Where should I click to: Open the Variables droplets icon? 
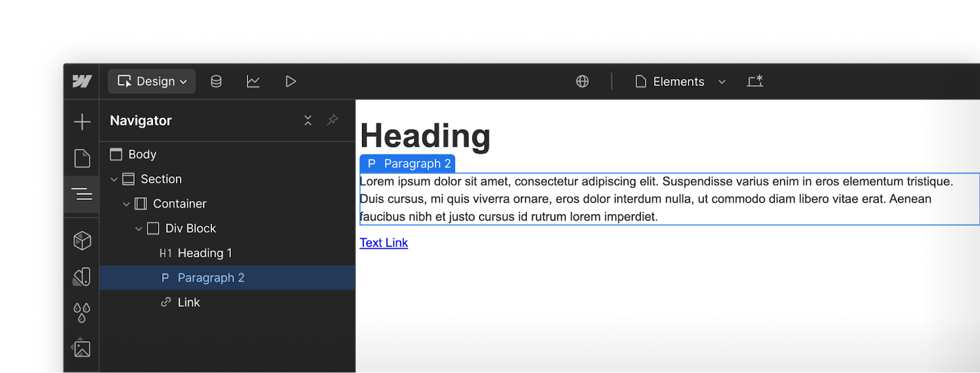tap(82, 313)
